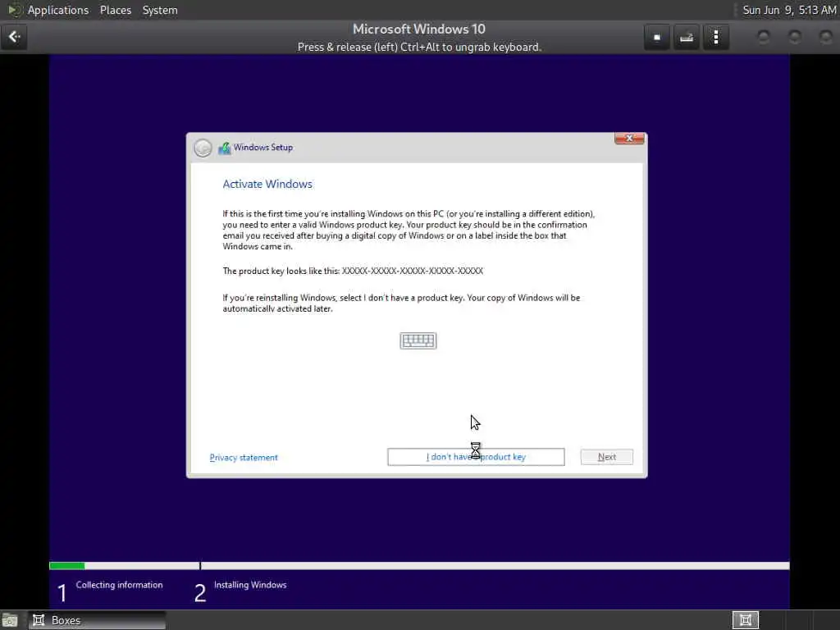
Task: Open the Boxes three-dot actions menu
Action: pyautogui.click(x=715, y=37)
